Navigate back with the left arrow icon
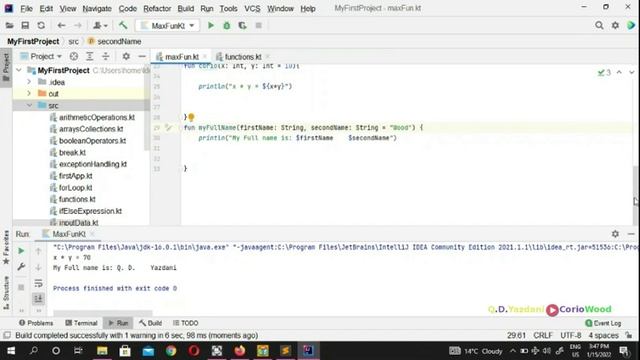 pos(61,26)
